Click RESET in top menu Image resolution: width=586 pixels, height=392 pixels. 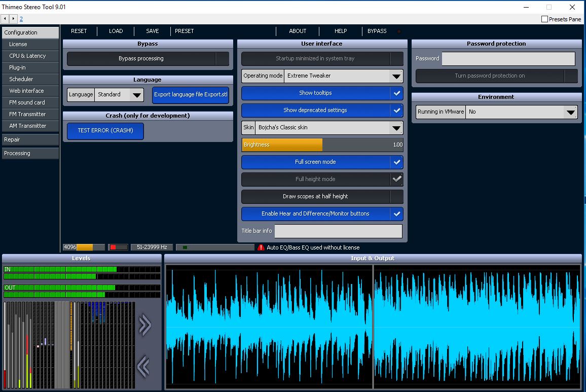click(79, 31)
